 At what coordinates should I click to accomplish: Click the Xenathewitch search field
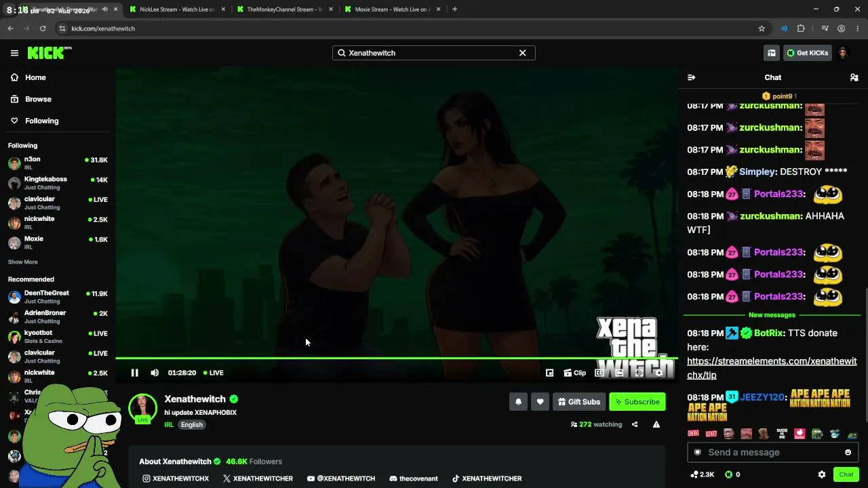[x=433, y=53]
